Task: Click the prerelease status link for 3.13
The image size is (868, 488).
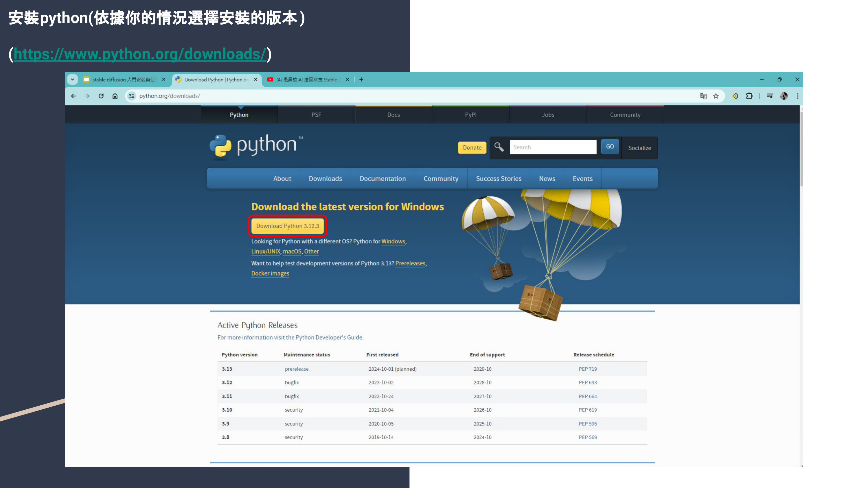Action: [x=297, y=369]
